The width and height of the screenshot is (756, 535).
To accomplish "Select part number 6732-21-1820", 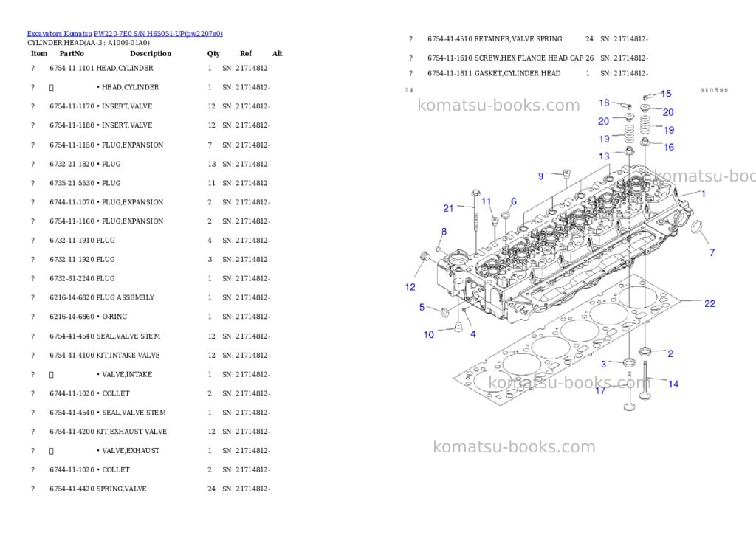I will 72,165.
